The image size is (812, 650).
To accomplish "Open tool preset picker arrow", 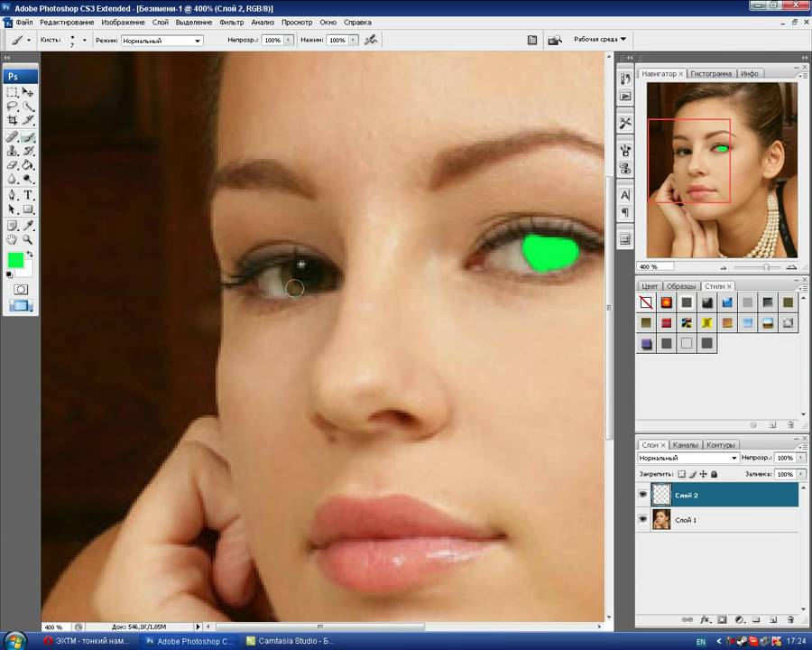I will 29,40.
